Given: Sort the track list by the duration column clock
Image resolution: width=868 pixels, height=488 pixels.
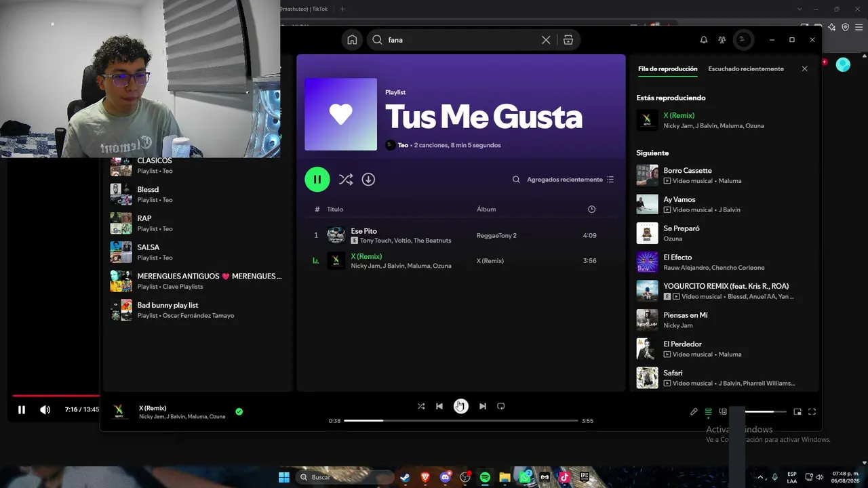Looking at the screenshot, I should (591, 209).
